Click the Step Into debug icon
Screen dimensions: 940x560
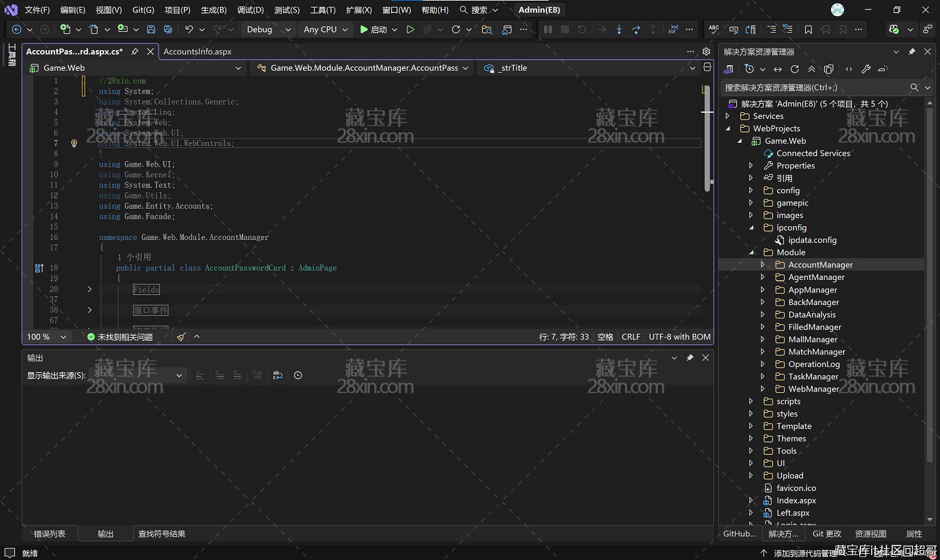(619, 29)
